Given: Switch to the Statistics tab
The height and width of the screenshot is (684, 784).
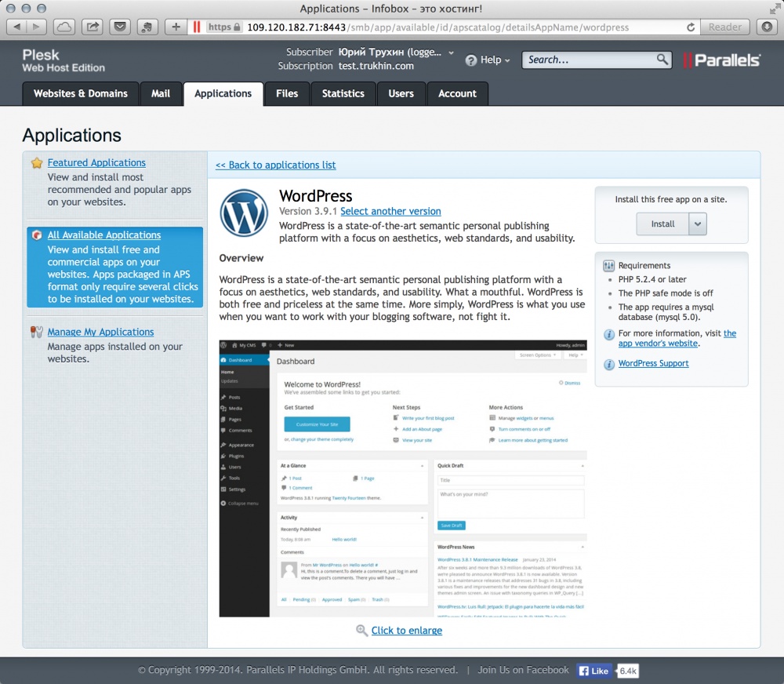Looking at the screenshot, I should pyautogui.click(x=343, y=93).
